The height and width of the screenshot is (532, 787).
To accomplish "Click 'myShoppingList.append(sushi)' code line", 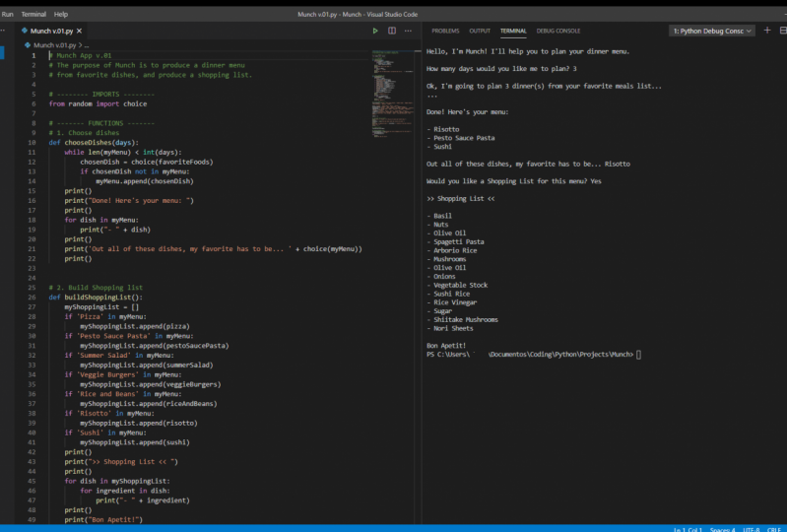I will click(x=135, y=442).
